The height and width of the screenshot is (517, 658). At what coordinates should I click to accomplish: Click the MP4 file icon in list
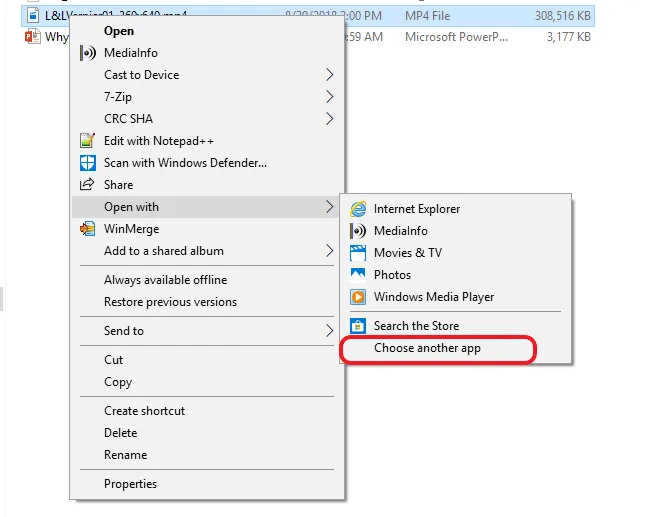pos(33,16)
